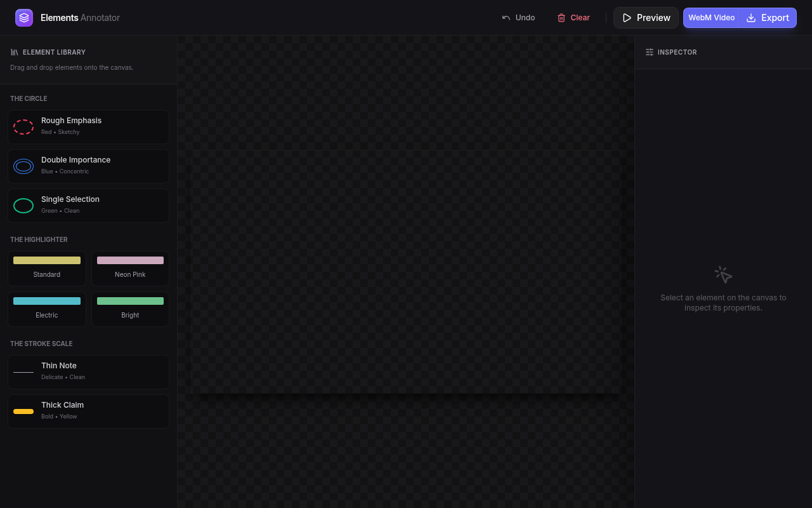Select the Rough Emphasis red dashed circle
Screen dimensions: 812x508
tap(88, 127)
